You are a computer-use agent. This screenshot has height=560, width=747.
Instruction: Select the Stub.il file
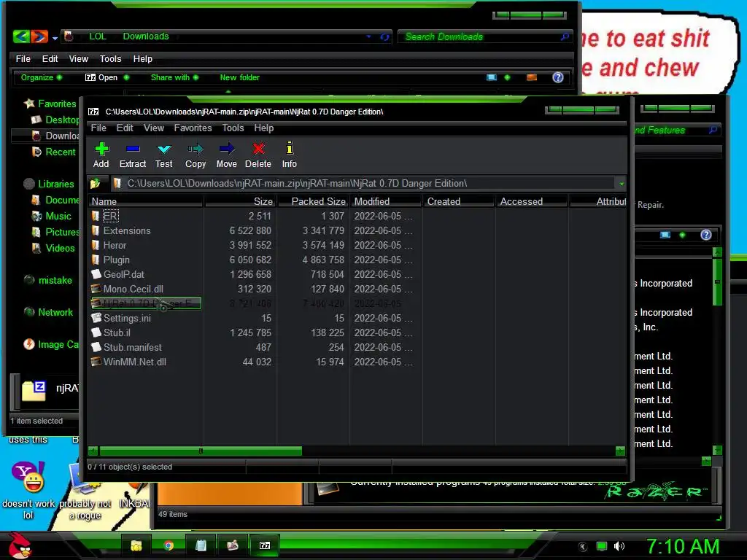[x=117, y=332]
